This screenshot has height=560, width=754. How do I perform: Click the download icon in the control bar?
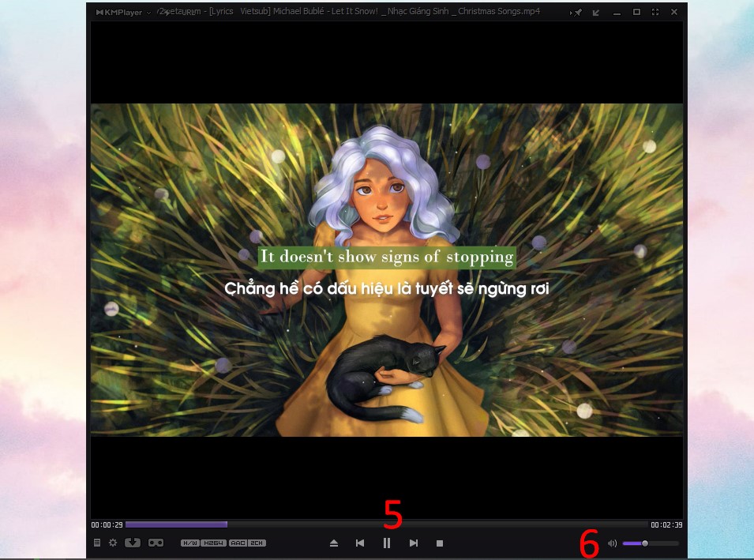point(133,543)
